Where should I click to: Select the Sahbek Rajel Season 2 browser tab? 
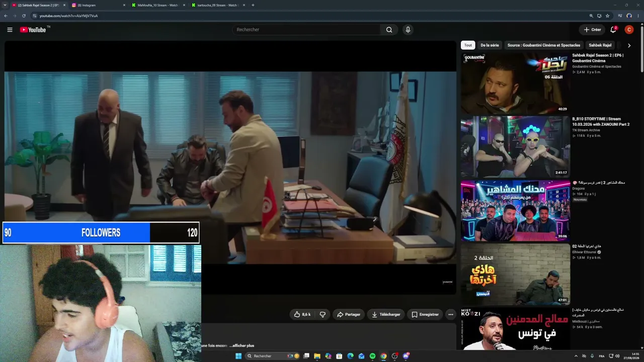coord(39,5)
